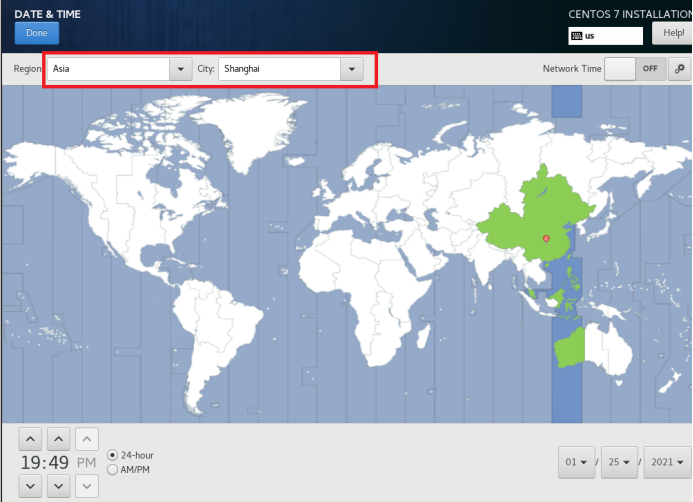Click the 19:49 time display
The image size is (693, 502).
point(45,463)
